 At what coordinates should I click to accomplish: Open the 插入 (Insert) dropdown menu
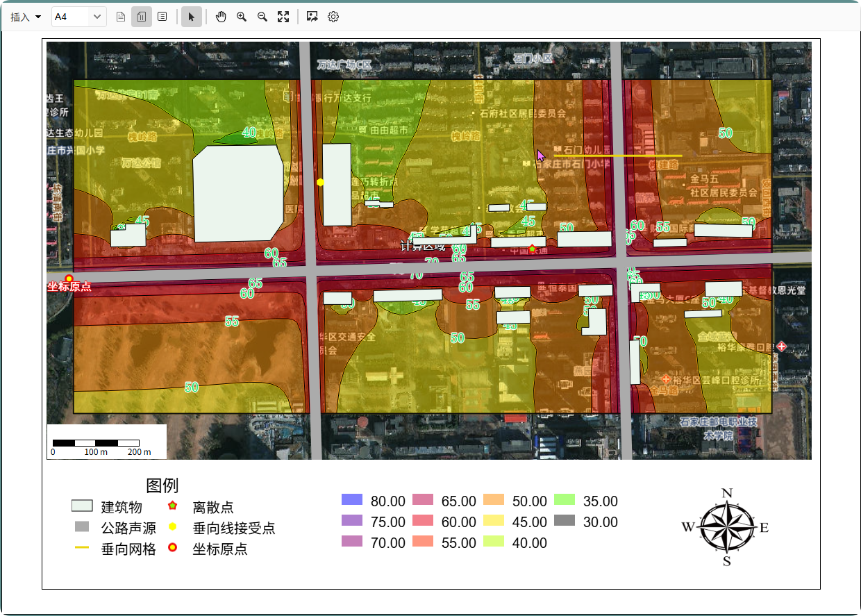click(26, 17)
